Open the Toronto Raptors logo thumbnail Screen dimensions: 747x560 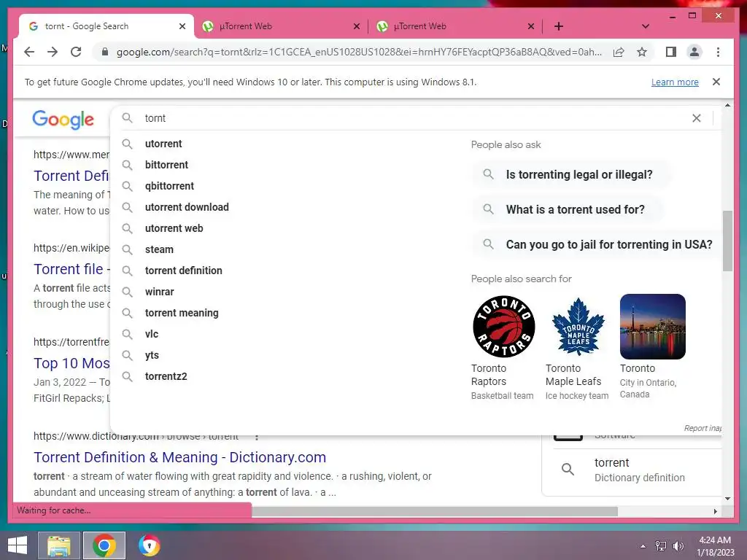(x=503, y=327)
